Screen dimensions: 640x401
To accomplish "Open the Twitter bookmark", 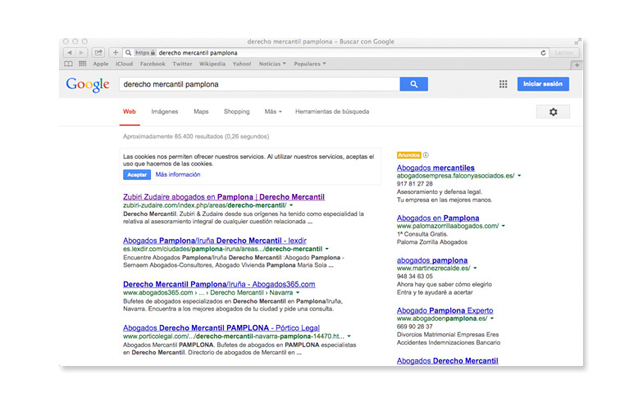I will 182,64.
